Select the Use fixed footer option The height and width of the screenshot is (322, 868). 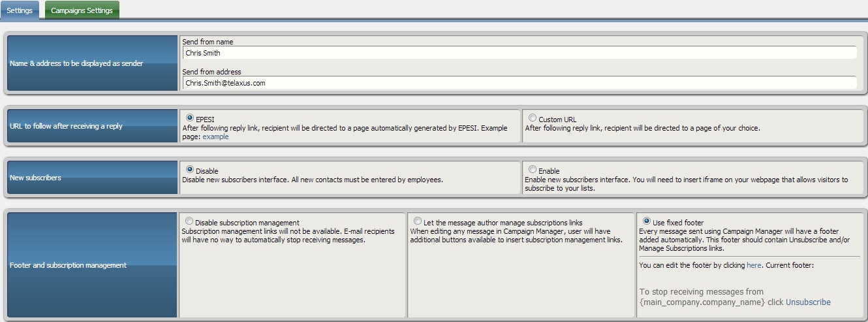point(647,221)
